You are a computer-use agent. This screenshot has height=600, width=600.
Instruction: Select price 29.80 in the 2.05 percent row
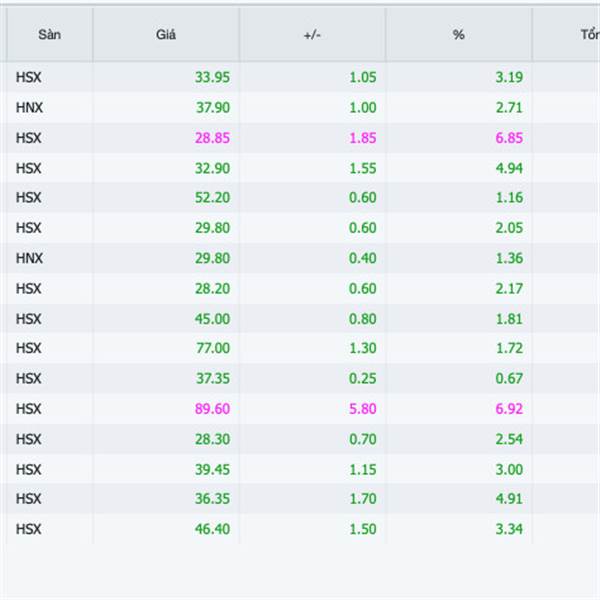212,228
